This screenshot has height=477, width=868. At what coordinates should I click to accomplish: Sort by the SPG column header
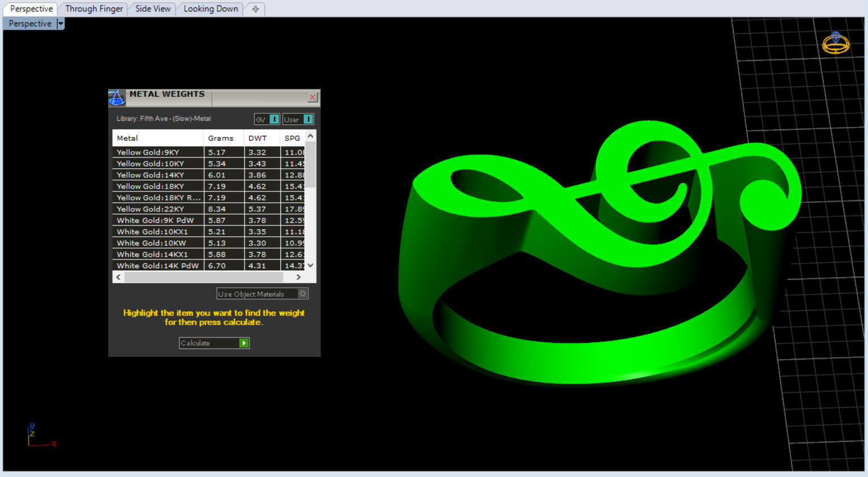pos(292,138)
